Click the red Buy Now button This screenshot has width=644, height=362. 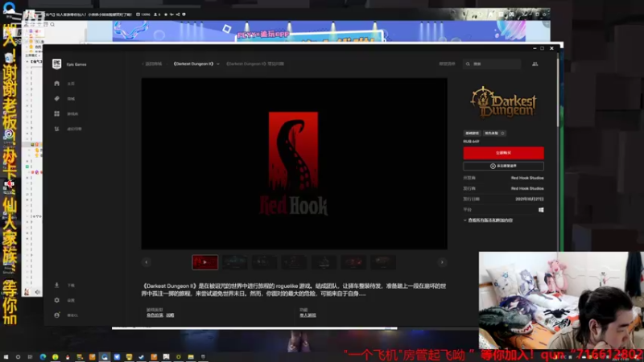[504, 153]
